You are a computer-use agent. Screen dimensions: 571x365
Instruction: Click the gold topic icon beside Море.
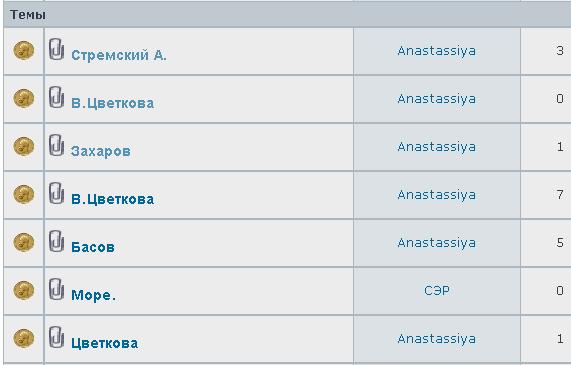point(24,290)
